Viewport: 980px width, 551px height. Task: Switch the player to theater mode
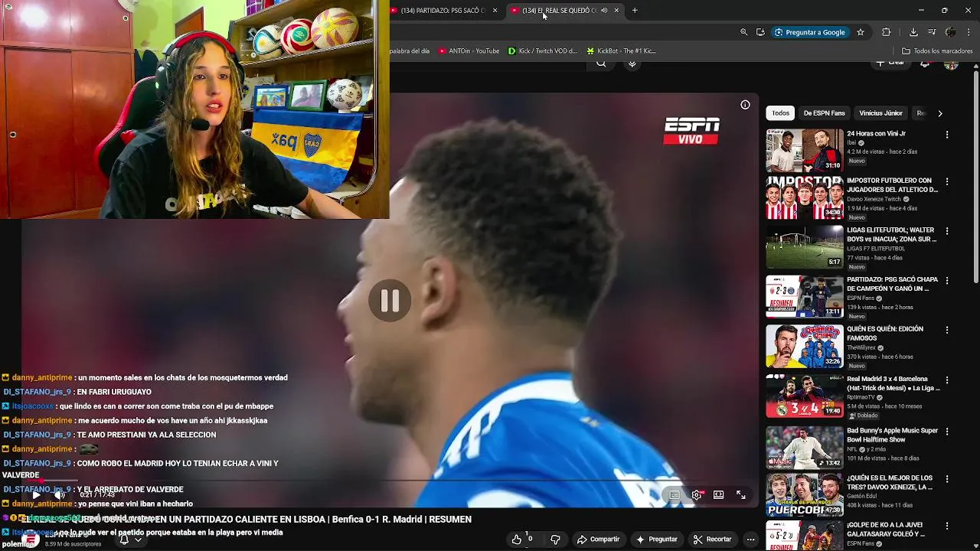point(718,495)
